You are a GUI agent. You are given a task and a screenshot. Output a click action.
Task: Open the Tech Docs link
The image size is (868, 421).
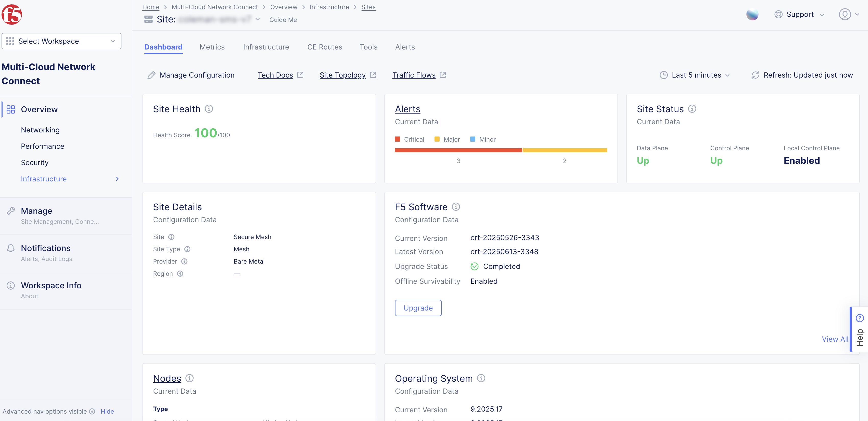275,75
